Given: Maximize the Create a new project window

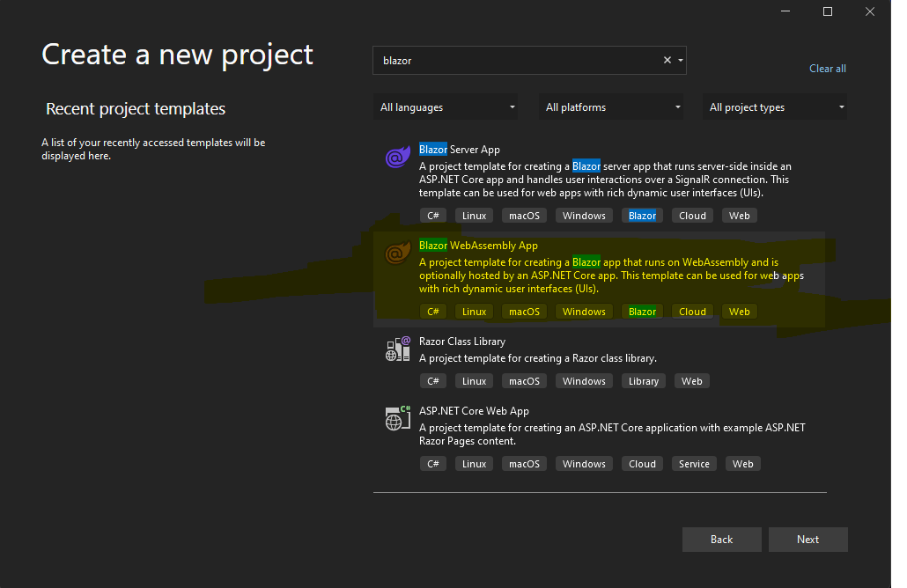Looking at the screenshot, I should [828, 11].
